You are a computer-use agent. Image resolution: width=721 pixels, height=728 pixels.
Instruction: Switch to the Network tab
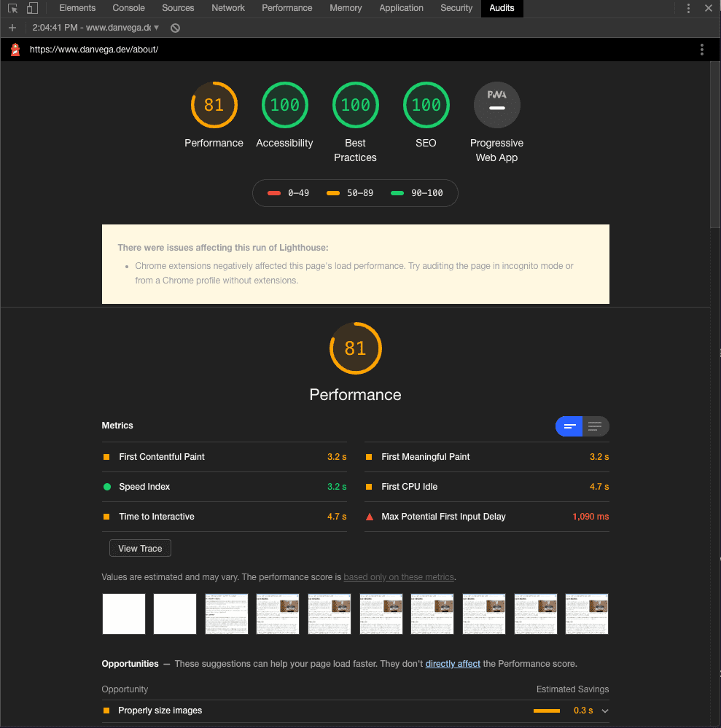[228, 8]
